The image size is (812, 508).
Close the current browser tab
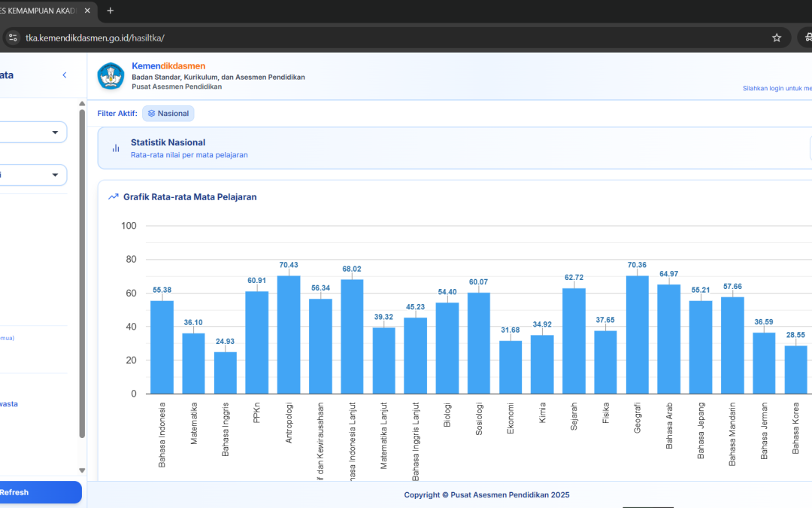point(88,11)
